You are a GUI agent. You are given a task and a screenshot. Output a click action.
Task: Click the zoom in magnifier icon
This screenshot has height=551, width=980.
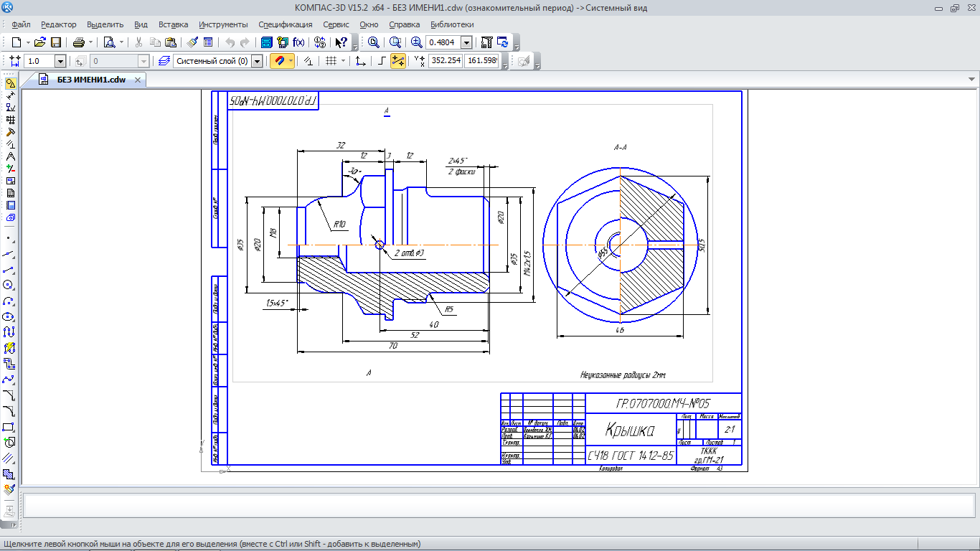coord(416,42)
